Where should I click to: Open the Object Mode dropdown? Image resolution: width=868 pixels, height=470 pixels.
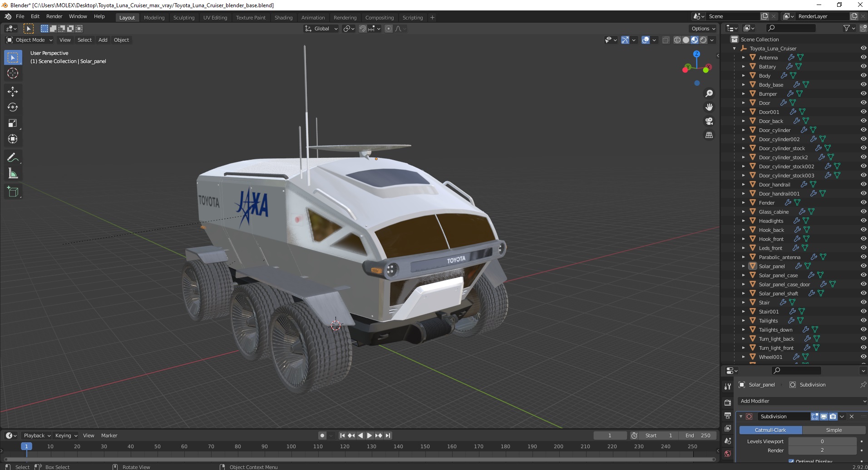[x=30, y=40]
